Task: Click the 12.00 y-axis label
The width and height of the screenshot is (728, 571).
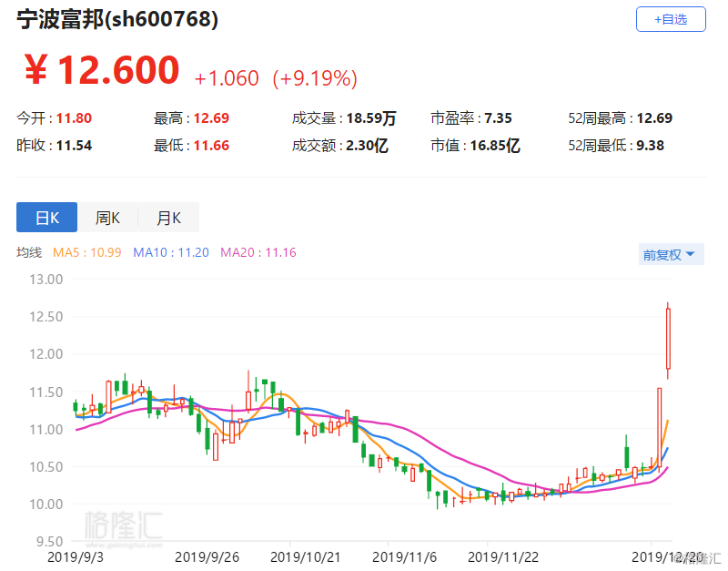Action: pos(46,354)
